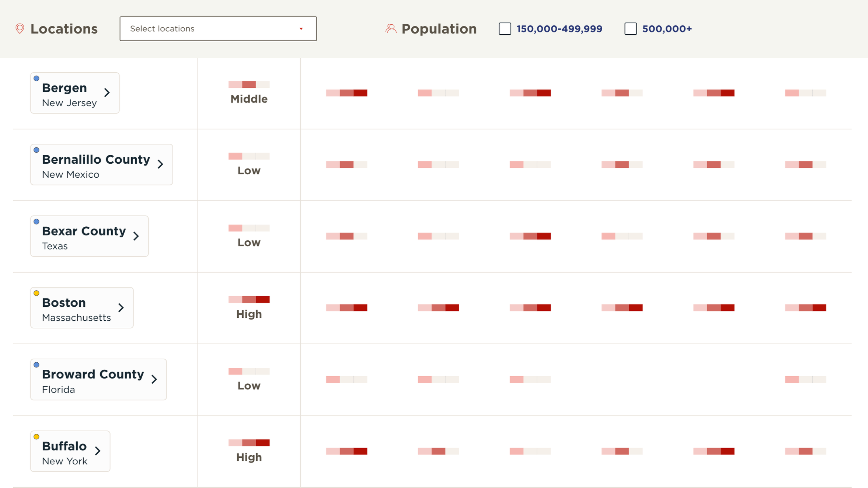Expand the Bernalillo County entry chevron
868x488 pixels.
pyautogui.click(x=160, y=164)
